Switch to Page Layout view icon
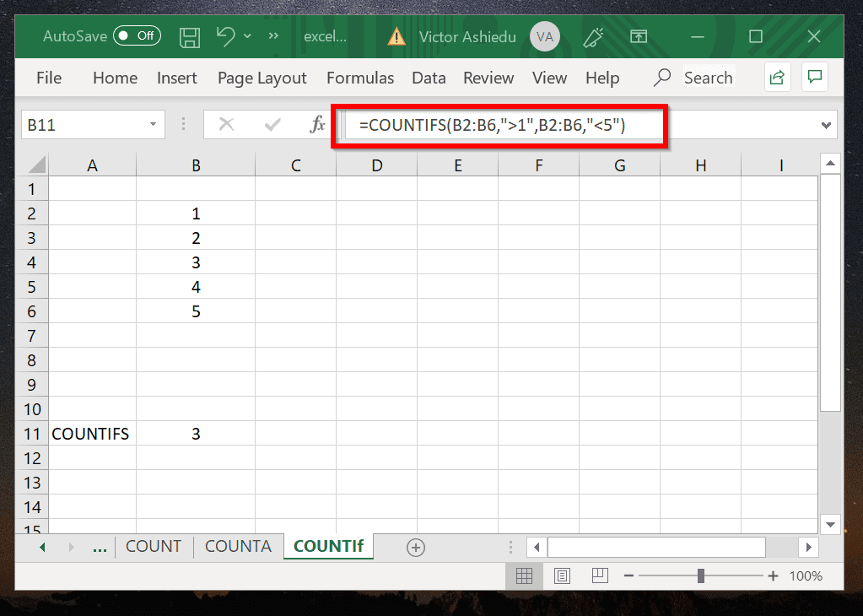The image size is (863, 616). click(562, 575)
